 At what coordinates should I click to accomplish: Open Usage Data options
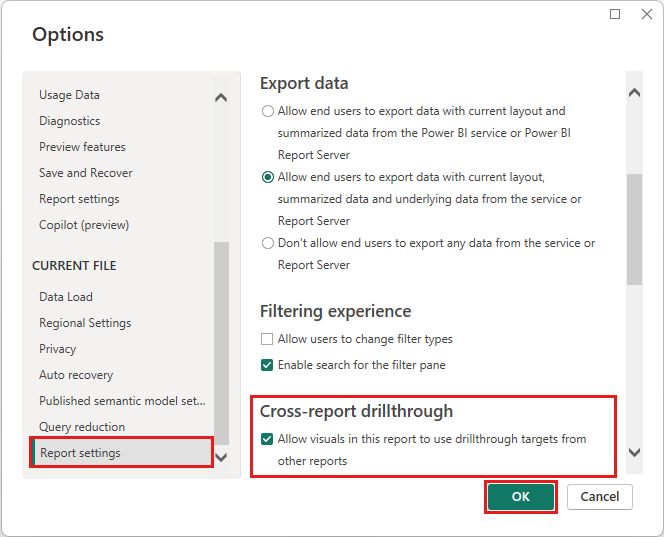(69, 95)
